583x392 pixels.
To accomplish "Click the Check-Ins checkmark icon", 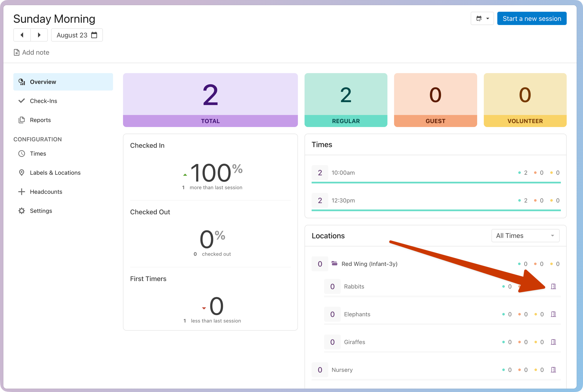I will coord(22,101).
